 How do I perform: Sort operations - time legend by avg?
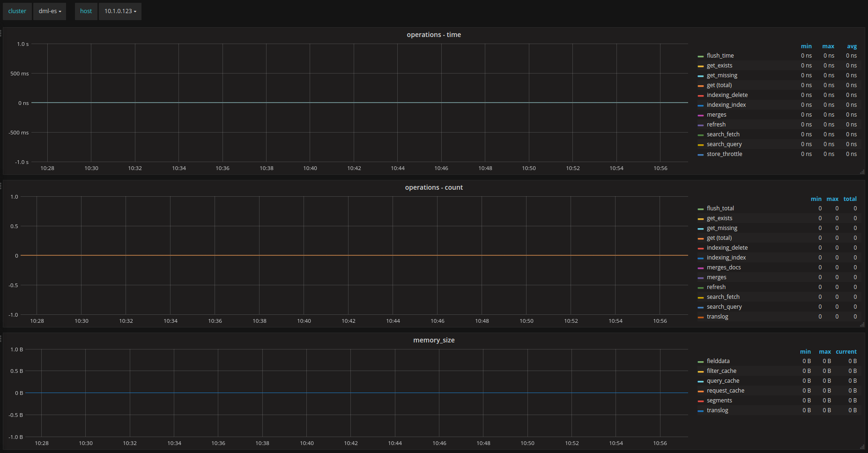(852, 46)
